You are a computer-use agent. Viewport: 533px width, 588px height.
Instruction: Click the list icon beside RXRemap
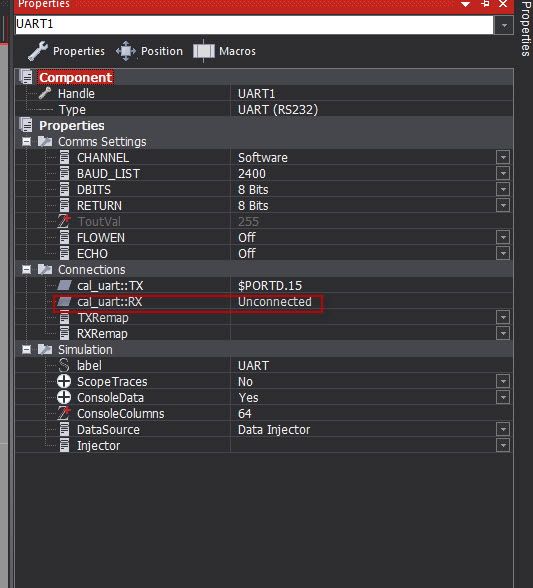pos(65,333)
